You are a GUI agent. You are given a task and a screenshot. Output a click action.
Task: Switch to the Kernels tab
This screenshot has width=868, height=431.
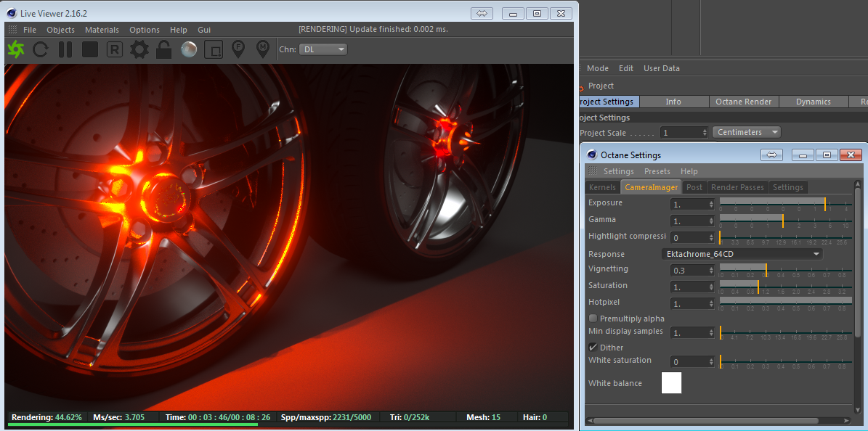[x=602, y=187]
